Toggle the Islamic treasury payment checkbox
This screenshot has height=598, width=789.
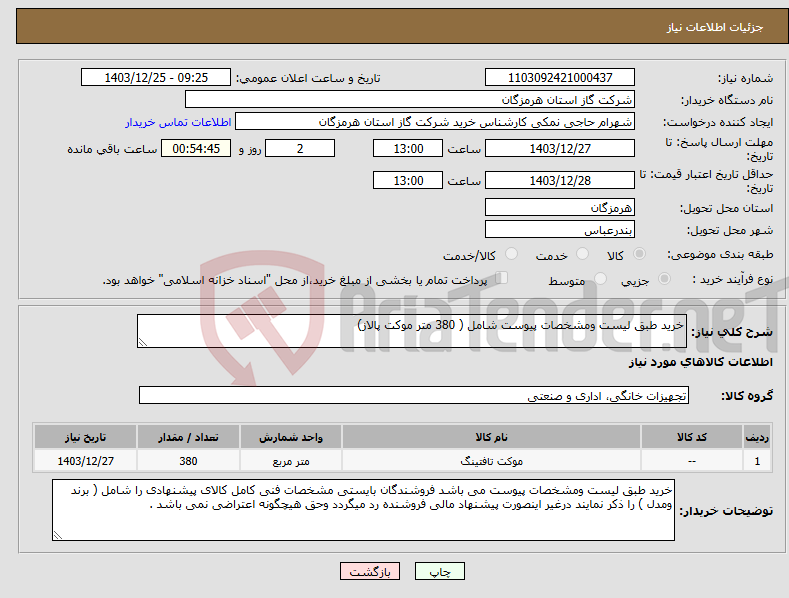pyautogui.click(x=502, y=278)
